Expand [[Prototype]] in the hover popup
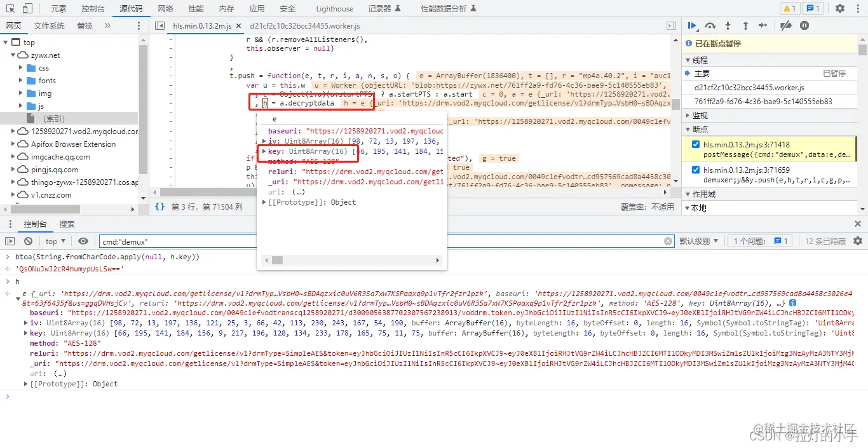This screenshot has height=448, width=868. 264,202
